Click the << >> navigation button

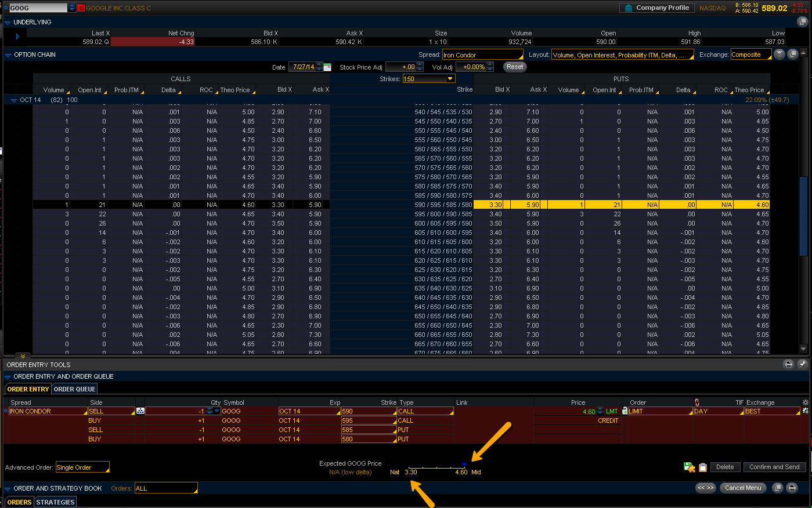click(706, 488)
